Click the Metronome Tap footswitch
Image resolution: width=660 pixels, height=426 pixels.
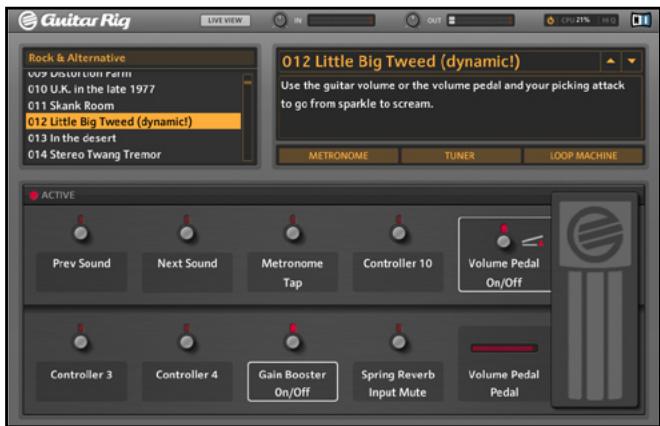point(293,232)
